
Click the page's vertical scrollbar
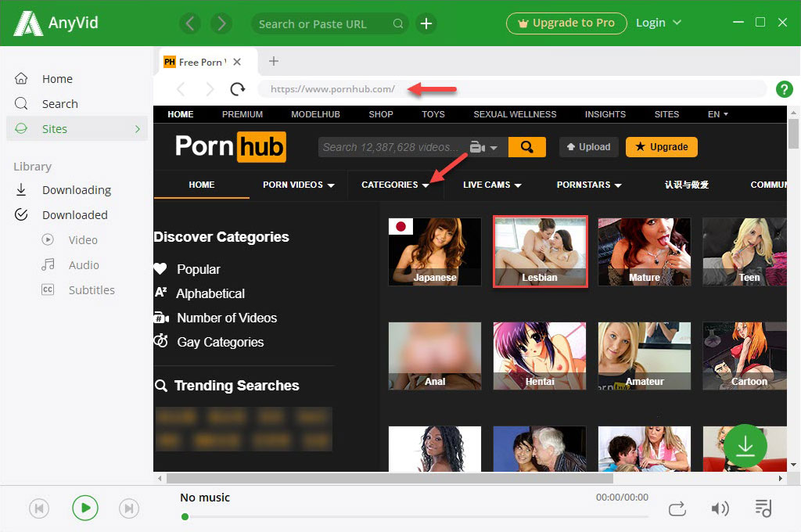pyautogui.click(x=793, y=133)
